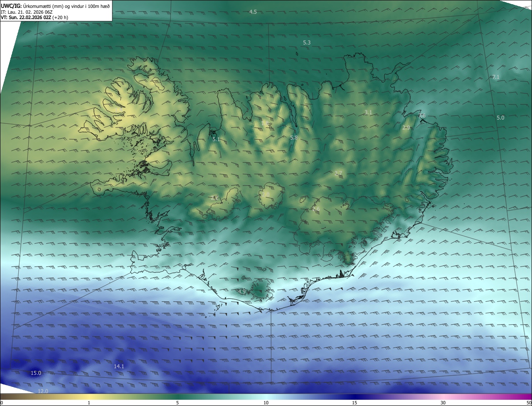Click the color scale tick labeled 30
532x406 pixels.
tap(443, 403)
